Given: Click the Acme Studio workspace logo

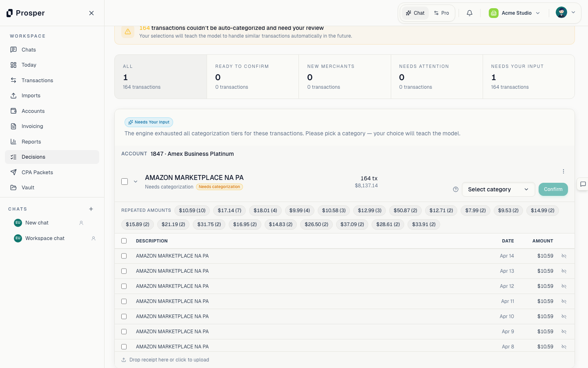Looking at the screenshot, I should click(494, 13).
